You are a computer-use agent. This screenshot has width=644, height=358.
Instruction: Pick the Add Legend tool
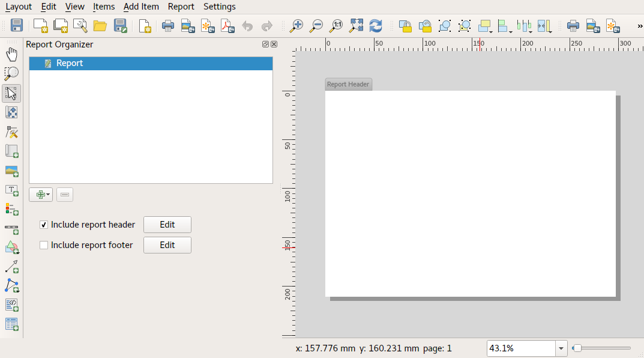coord(11,209)
